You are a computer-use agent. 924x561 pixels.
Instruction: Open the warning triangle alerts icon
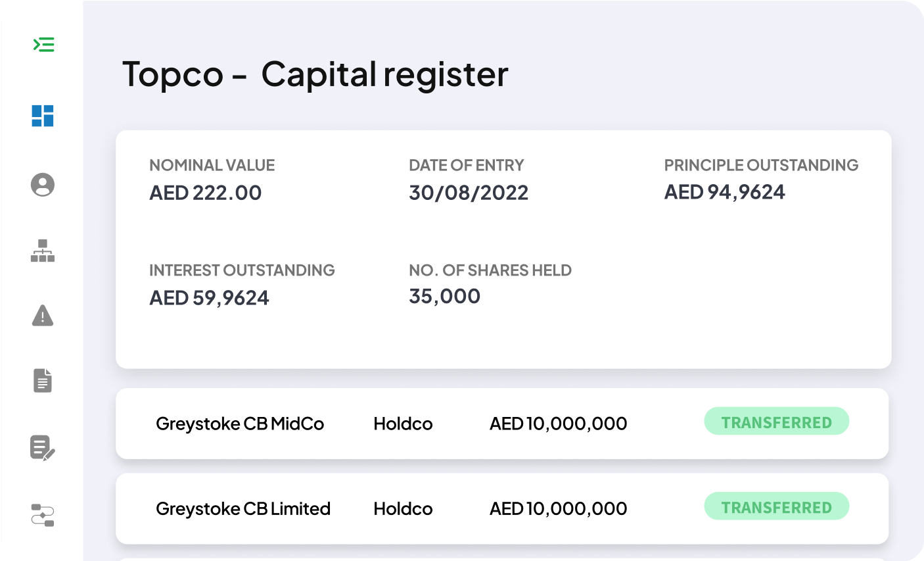(43, 316)
